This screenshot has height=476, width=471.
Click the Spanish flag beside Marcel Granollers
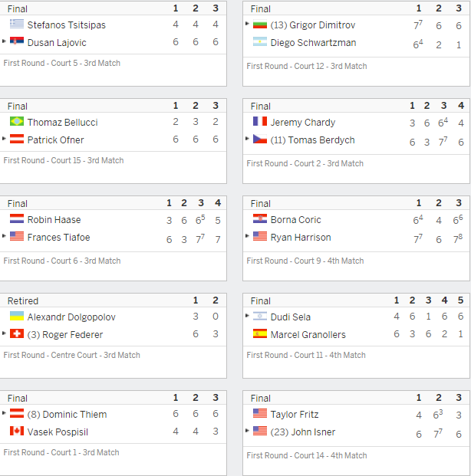[260, 333]
